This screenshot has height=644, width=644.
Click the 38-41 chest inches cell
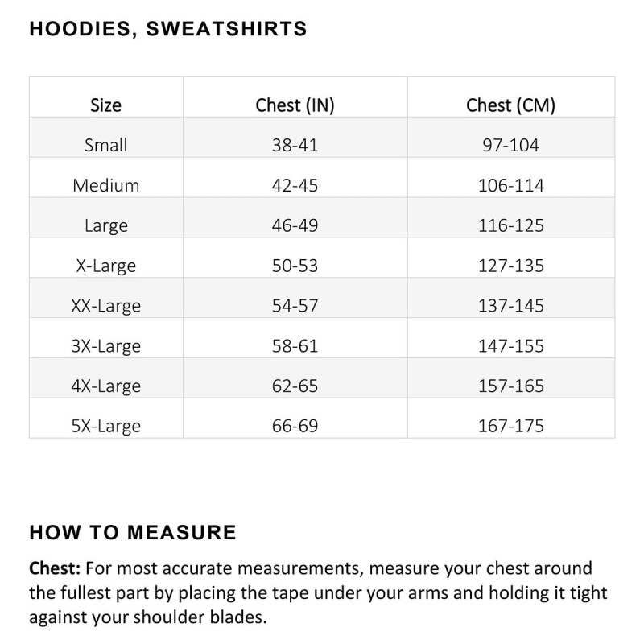coord(295,146)
